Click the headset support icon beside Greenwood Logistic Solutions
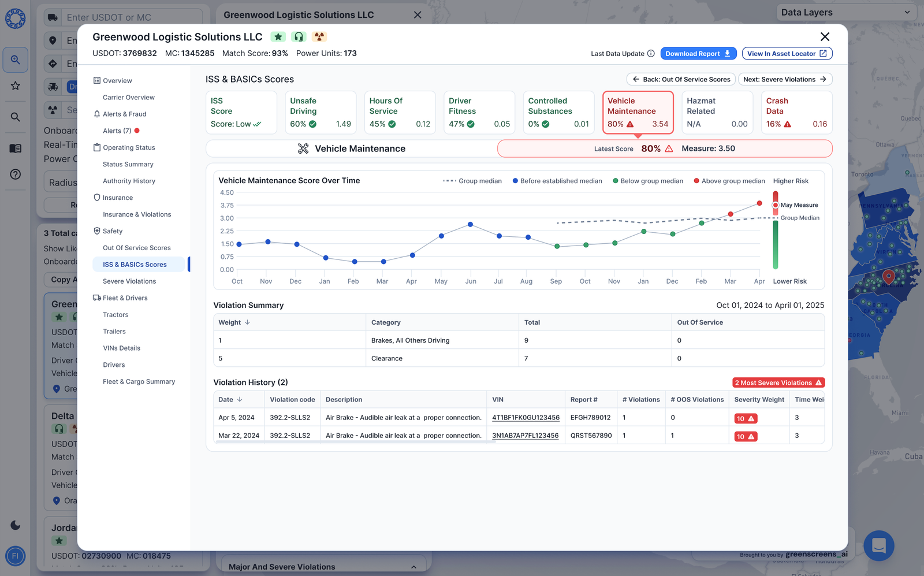Screen dimensions: 924x576 click(299, 36)
